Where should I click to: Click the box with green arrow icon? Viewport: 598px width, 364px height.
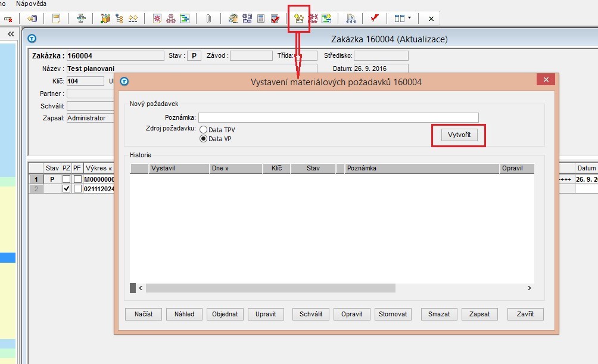coord(105,18)
